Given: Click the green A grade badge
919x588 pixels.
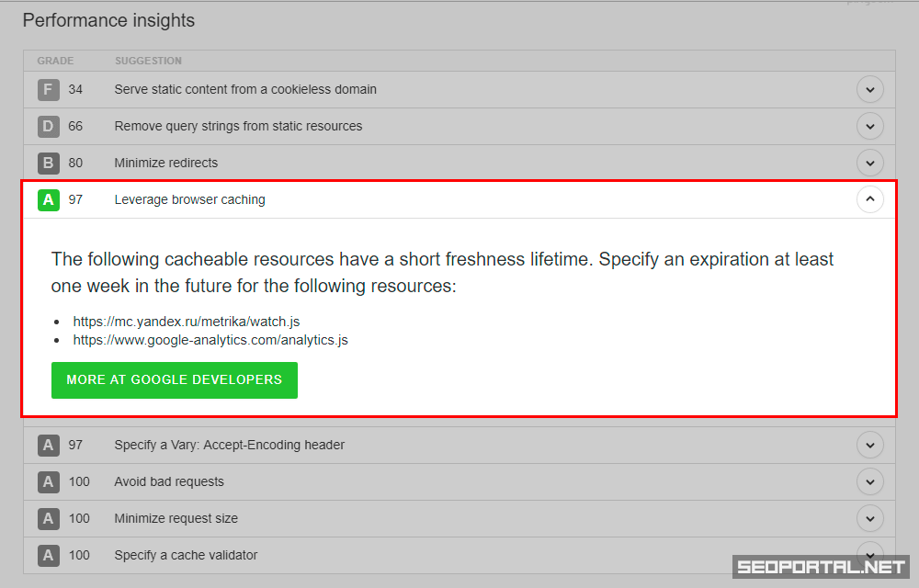Looking at the screenshot, I should click(49, 199).
